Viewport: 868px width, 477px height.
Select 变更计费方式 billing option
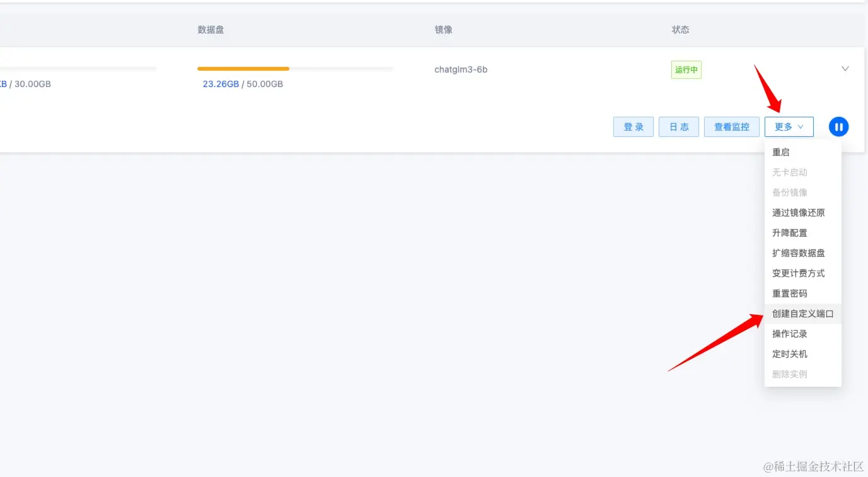[x=799, y=273]
